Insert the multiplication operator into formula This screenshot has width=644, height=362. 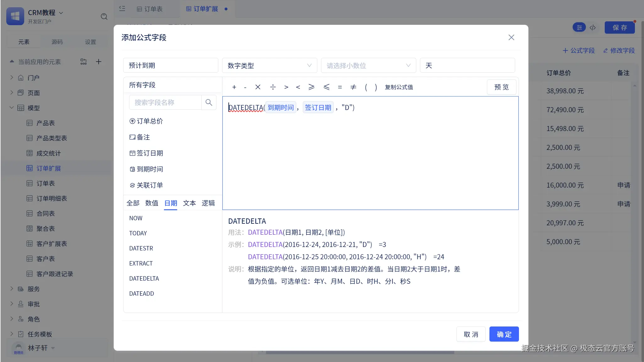pos(258,87)
